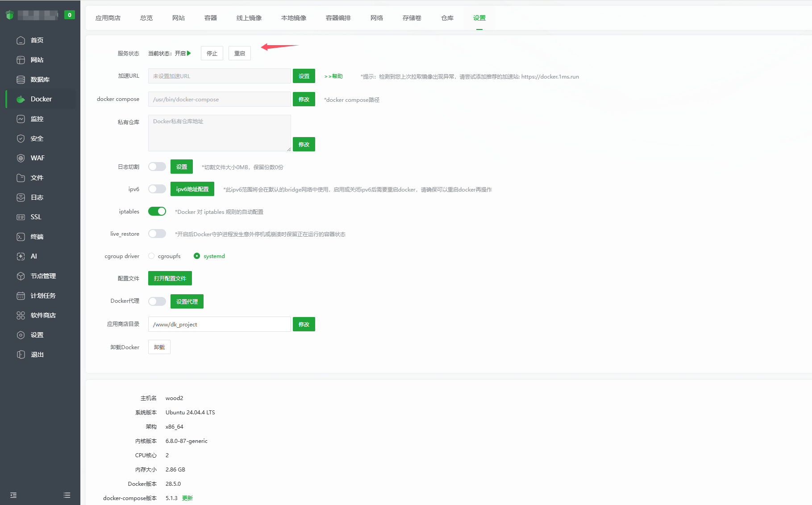The height and width of the screenshot is (505, 812).
Task: Click the docker-compose 更新 update link
Action: 187,498
